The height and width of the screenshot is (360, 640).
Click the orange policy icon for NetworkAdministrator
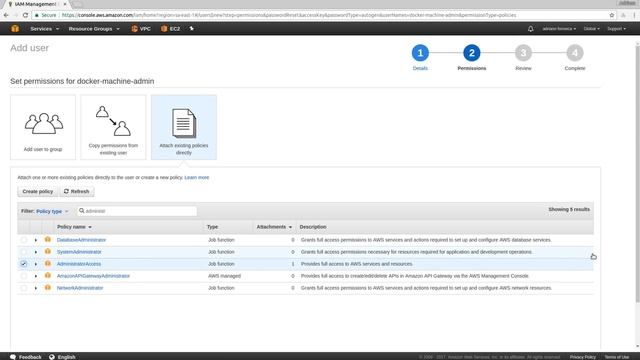[x=48, y=288]
